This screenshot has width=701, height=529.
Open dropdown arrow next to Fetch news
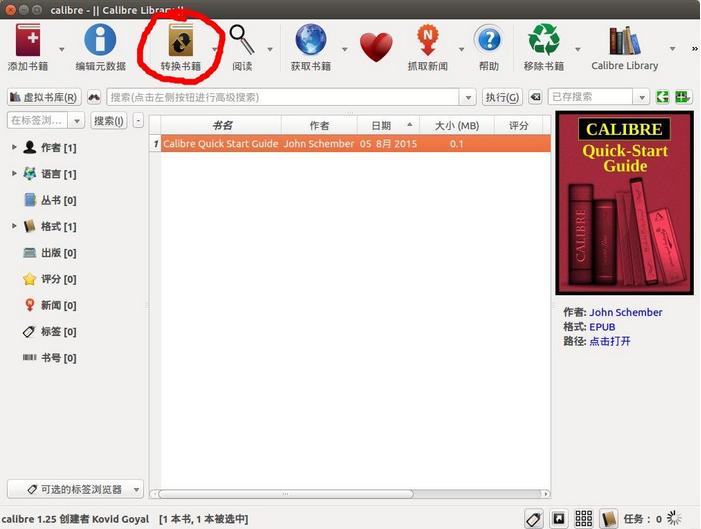coord(461,49)
